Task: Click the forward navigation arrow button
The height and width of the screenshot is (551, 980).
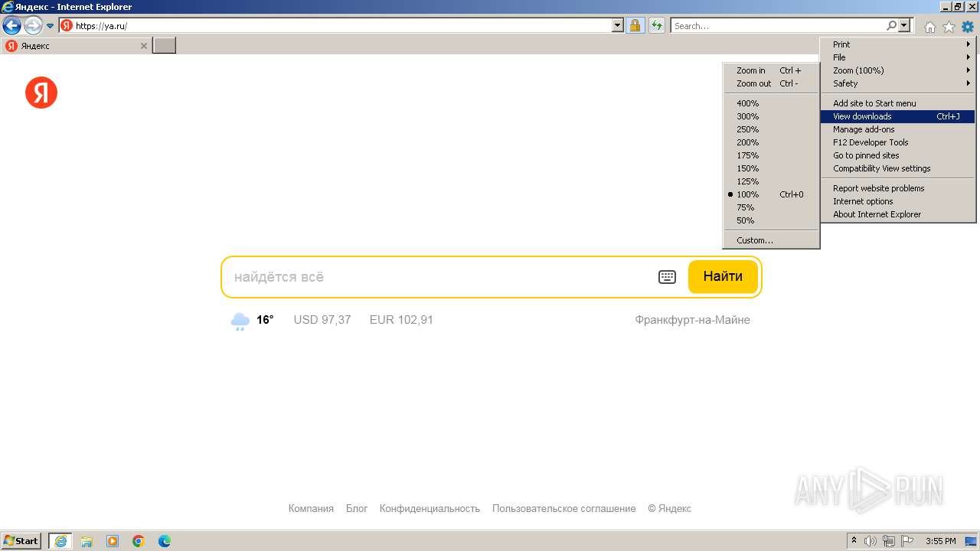Action: tap(33, 26)
